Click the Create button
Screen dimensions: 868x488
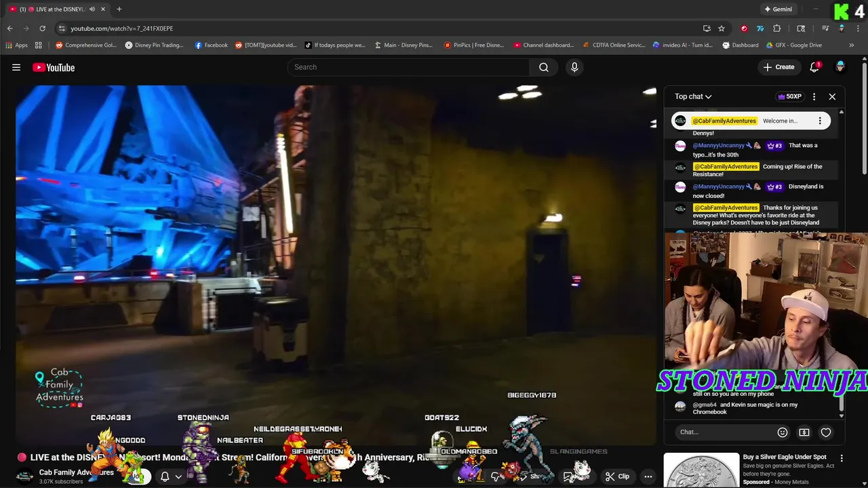[778, 67]
